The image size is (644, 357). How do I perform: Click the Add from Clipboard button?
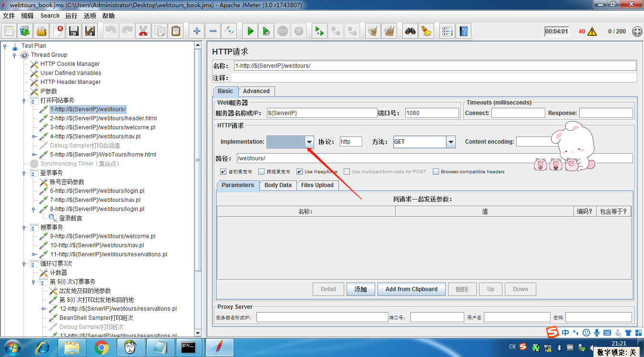(x=411, y=289)
